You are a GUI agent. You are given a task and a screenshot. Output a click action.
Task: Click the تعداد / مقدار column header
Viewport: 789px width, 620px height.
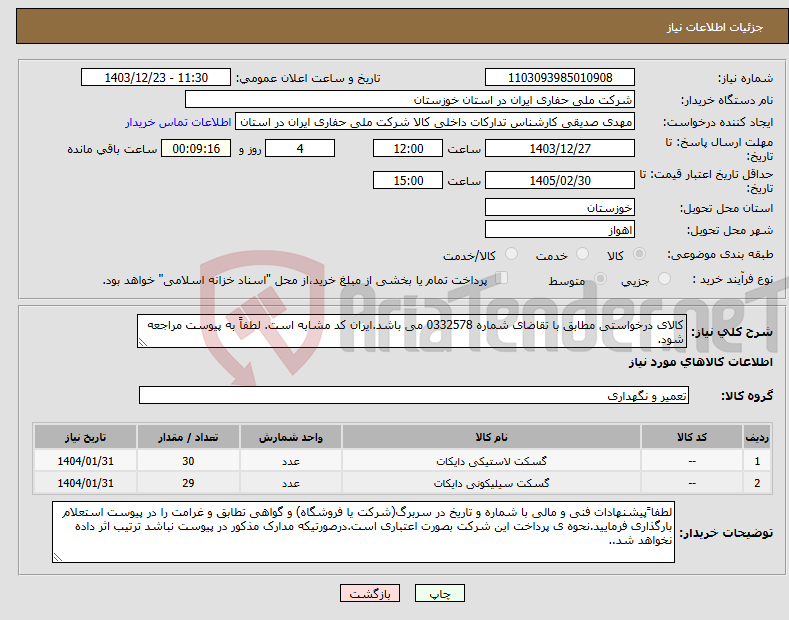pyautogui.click(x=188, y=437)
